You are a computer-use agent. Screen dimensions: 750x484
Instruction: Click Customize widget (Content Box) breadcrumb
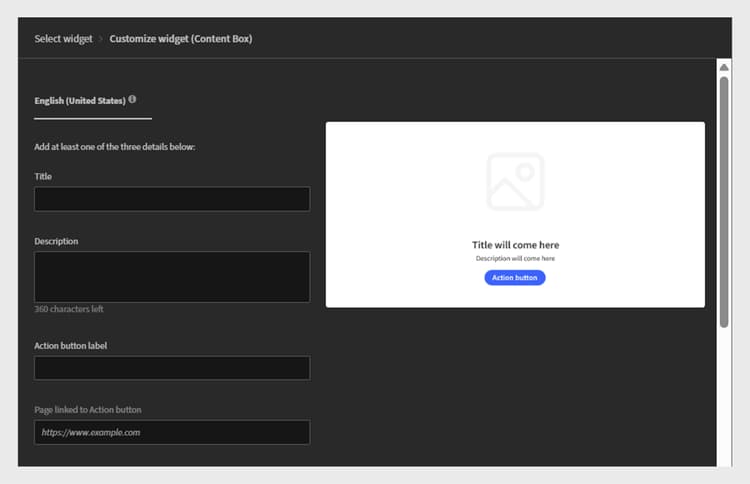[x=181, y=39]
